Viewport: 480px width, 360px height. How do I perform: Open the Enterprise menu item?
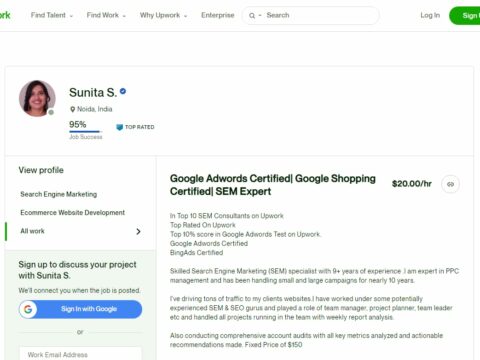(218, 15)
